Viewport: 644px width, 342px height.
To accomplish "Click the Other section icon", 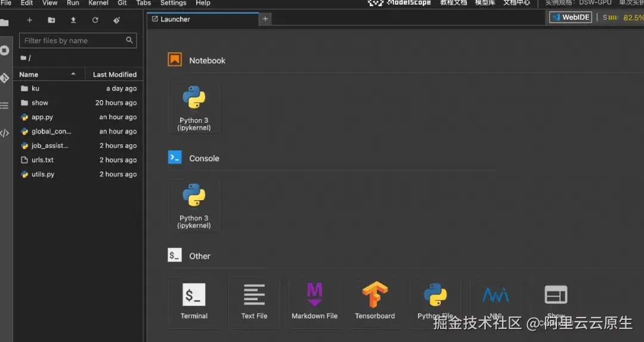I will point(175,255).
